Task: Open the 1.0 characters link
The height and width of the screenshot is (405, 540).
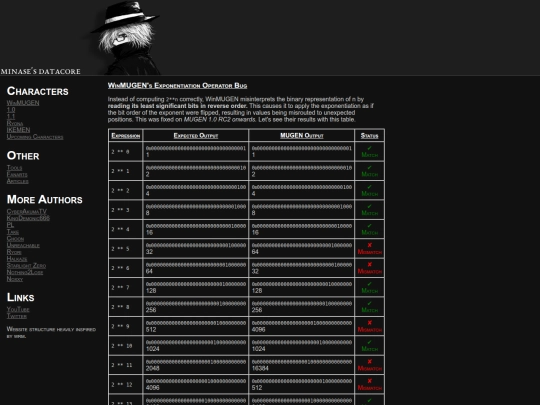Action: (11, 110)
